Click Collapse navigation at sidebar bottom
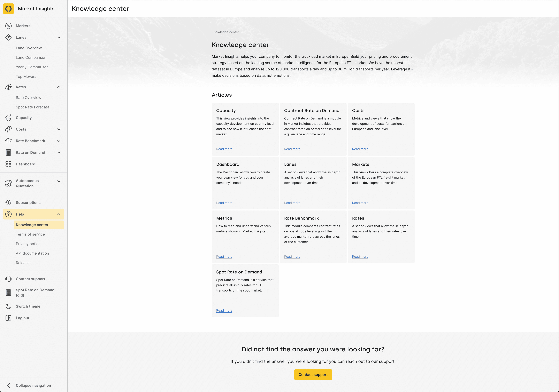 pos(33,385)
